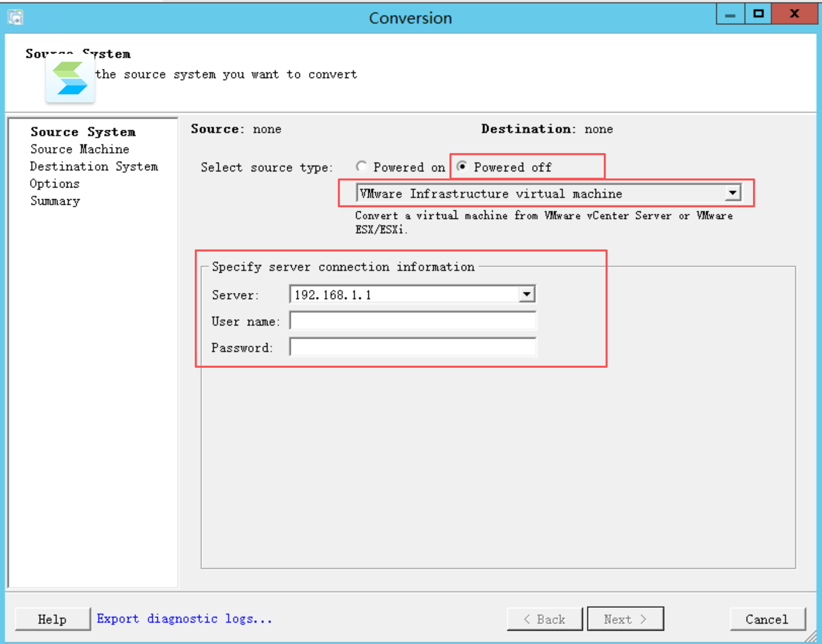This screenshot has width=822, height=644.
Task: Click the Next button
Action: 625,619
